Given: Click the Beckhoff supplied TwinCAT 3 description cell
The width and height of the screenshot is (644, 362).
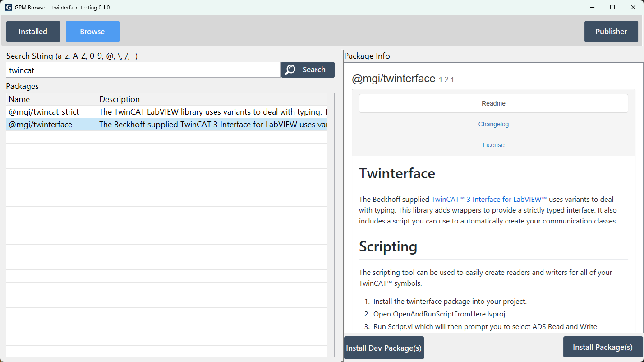Looking at the screenshot, I should pyautogui.click(x=212, y=125).
